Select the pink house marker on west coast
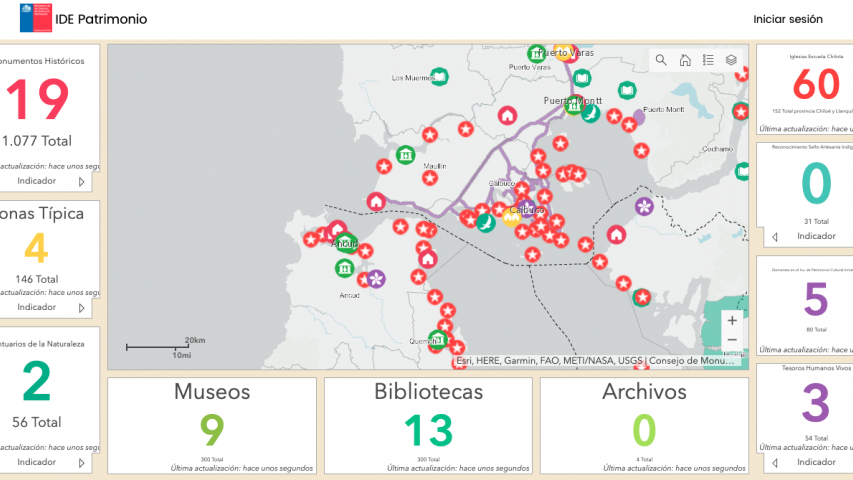The height and width of the screenshot is (480, 853). click(376, 201)
